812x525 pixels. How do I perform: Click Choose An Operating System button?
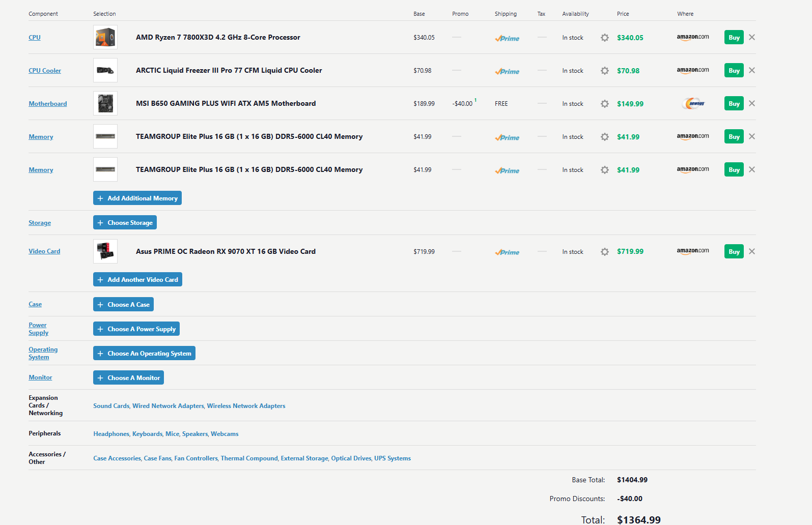pos(144,353)
